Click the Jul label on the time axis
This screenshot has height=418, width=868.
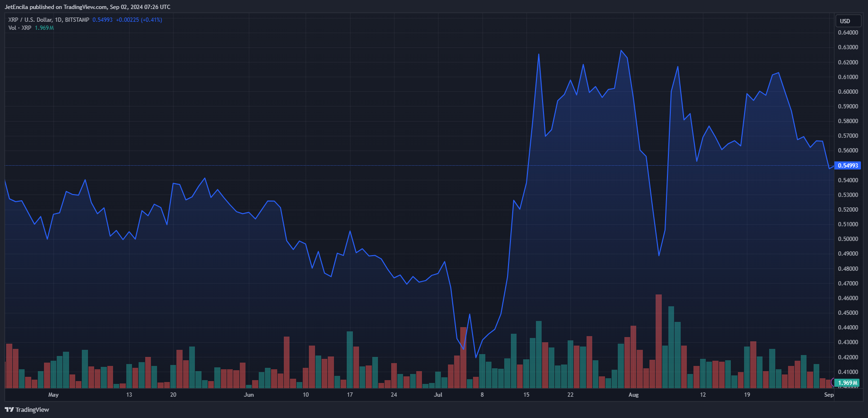point(438,395)
